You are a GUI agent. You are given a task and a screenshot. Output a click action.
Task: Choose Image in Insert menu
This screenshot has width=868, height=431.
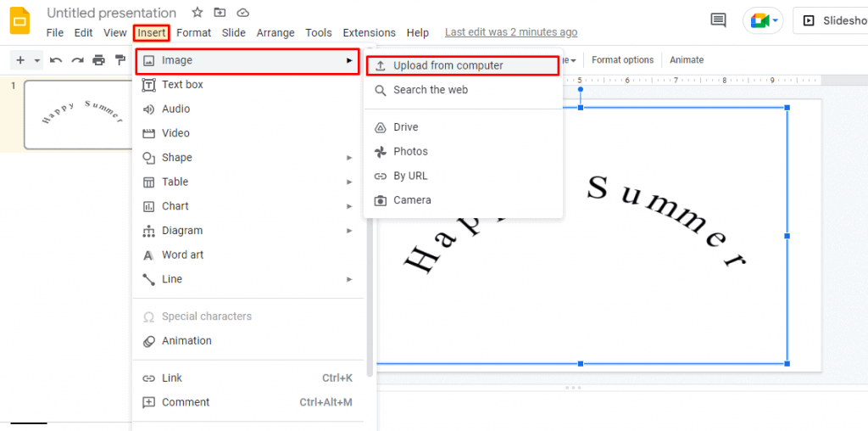(248, 60)
